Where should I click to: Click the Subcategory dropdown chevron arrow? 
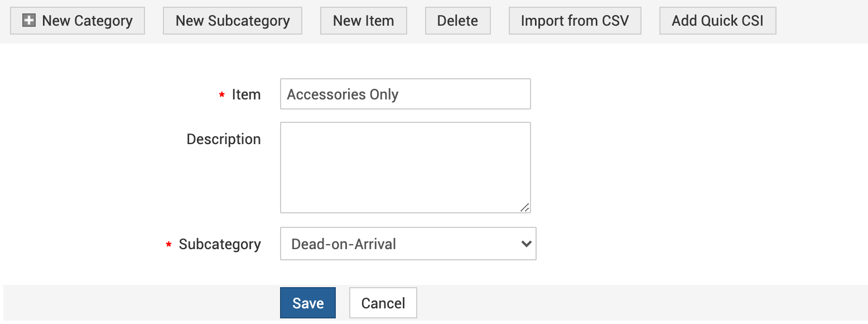click(x=525, y=244)
